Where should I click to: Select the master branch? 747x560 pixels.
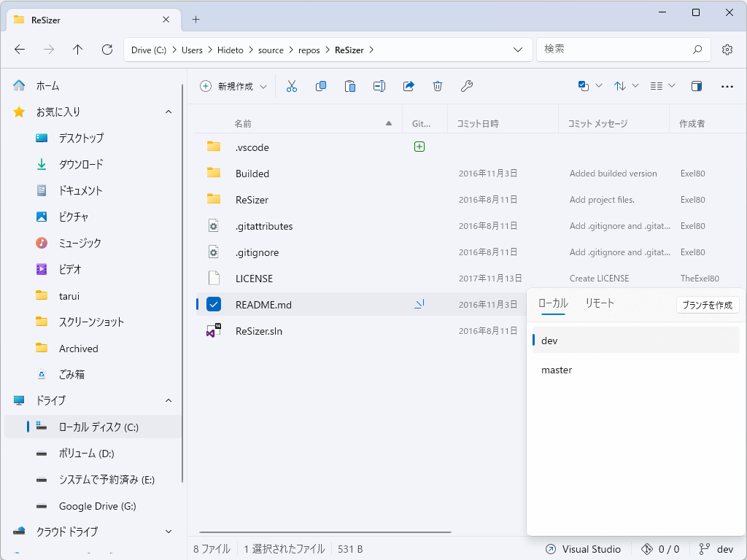point(557,370)
